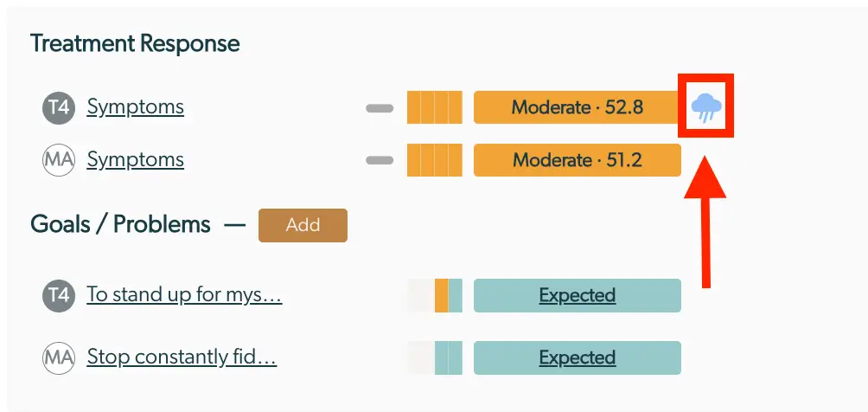Open the T4 Symptoms link
The image size is (868, 412).
pyautogui.click(x=135, y=107)
